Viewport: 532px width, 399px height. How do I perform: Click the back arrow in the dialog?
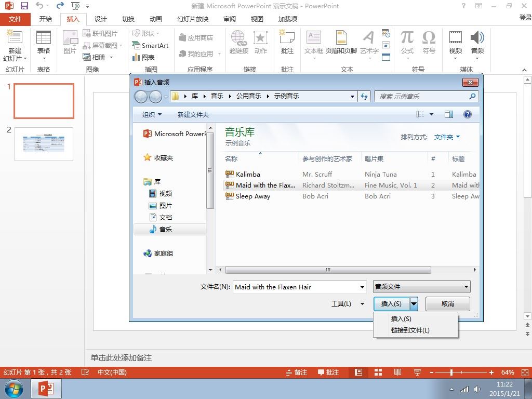[141, 97]
